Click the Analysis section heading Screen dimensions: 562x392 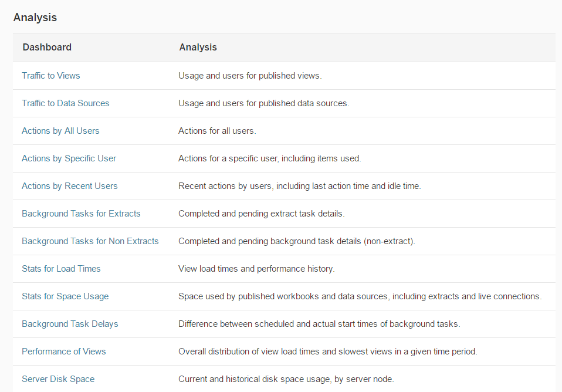(35, 17)
